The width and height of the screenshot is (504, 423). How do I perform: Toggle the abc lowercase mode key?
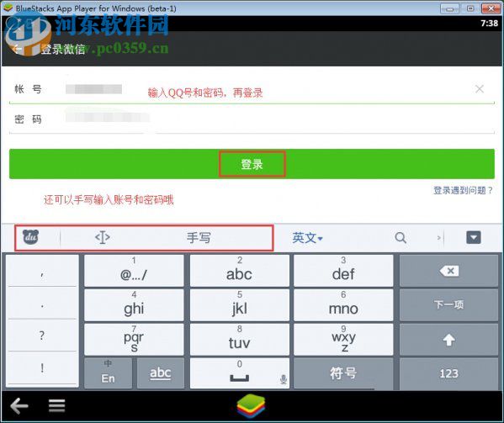pyautogui.click(x=161, y=373)
